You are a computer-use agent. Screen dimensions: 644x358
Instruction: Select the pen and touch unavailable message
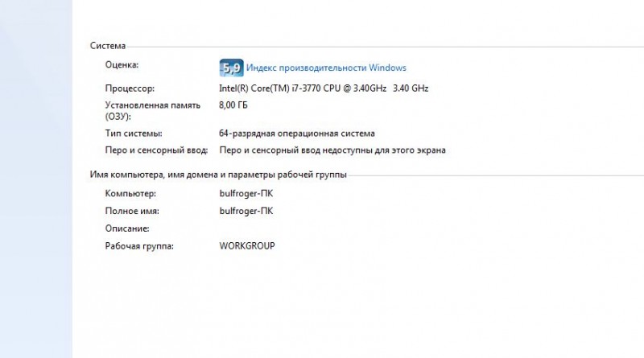332,150
